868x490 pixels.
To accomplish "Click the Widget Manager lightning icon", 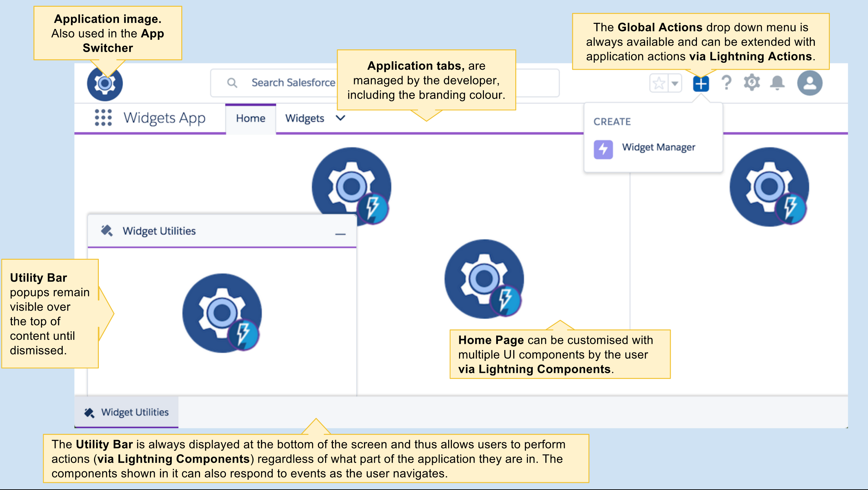I will pyautogui.click(x=603, y=149).
